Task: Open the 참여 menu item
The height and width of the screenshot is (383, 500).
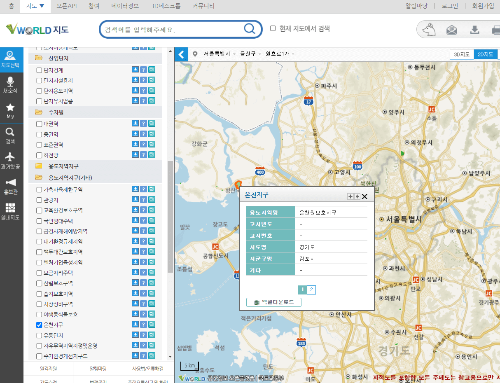Action: point(94,6)
